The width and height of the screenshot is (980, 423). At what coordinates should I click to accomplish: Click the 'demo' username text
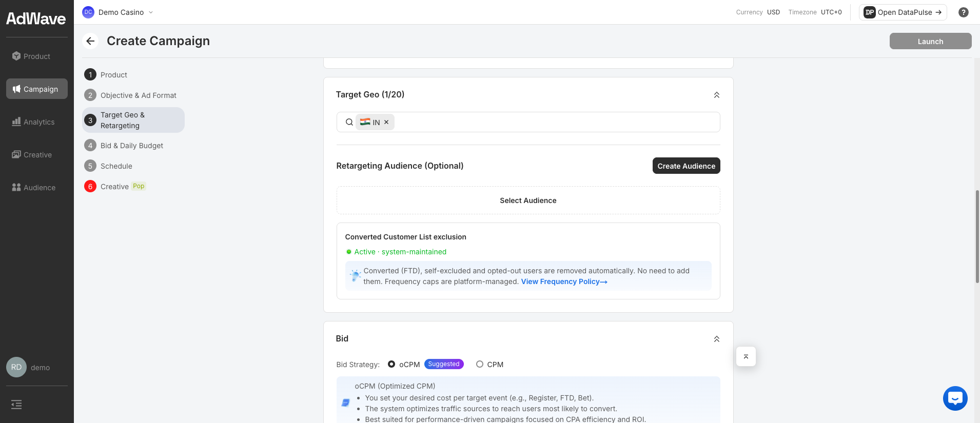pos(40,368)
